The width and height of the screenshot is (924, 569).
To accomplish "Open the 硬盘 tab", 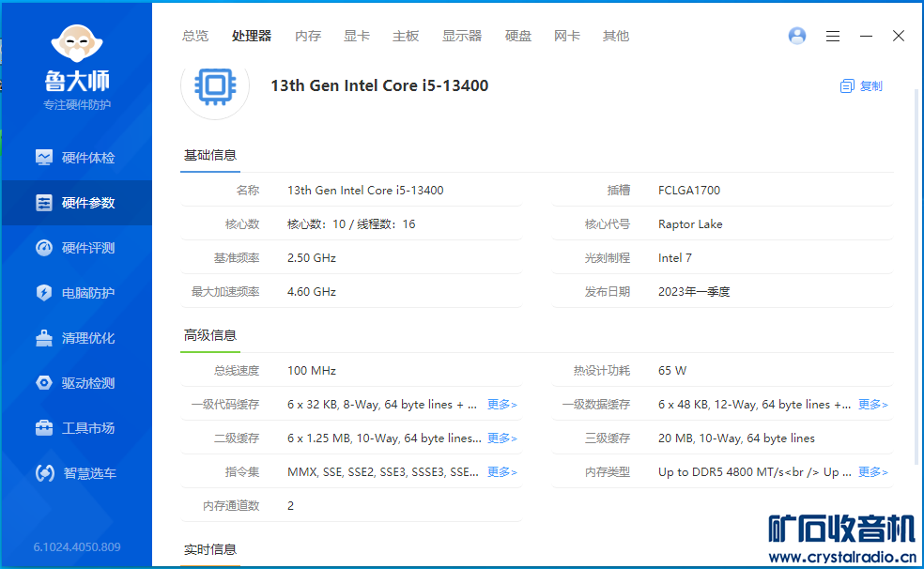I will click(x=518, y=36).
